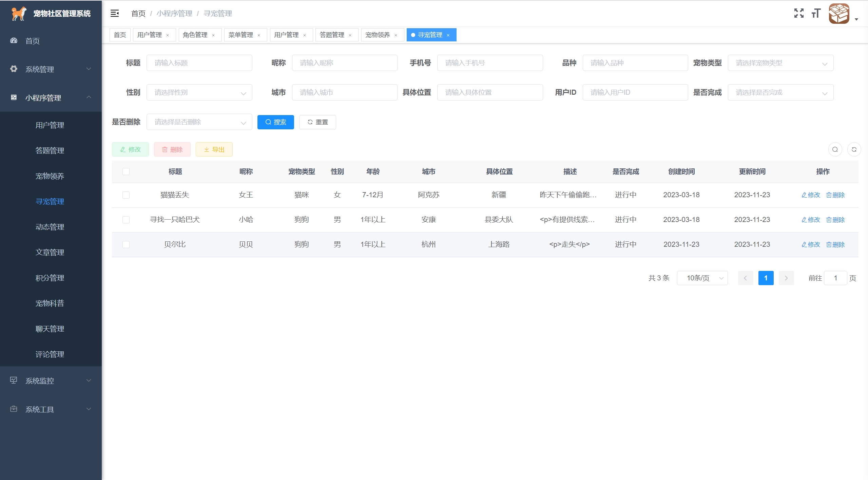Check the 猫猫丢失 row checkbox

(126, 195)
